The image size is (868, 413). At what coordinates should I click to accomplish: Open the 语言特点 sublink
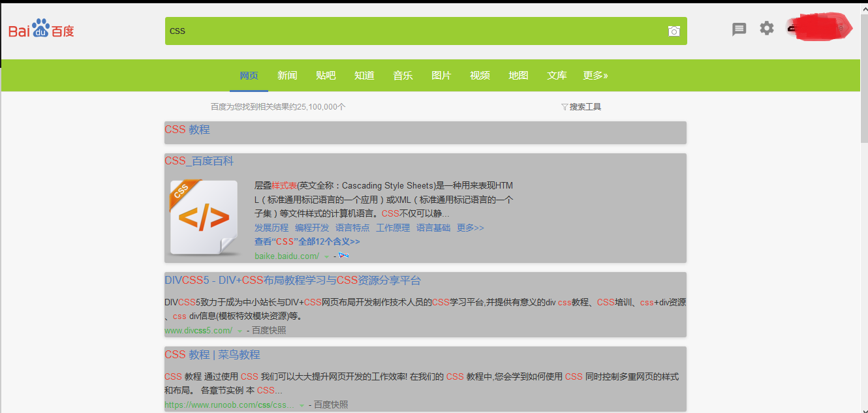click(352, 228)
